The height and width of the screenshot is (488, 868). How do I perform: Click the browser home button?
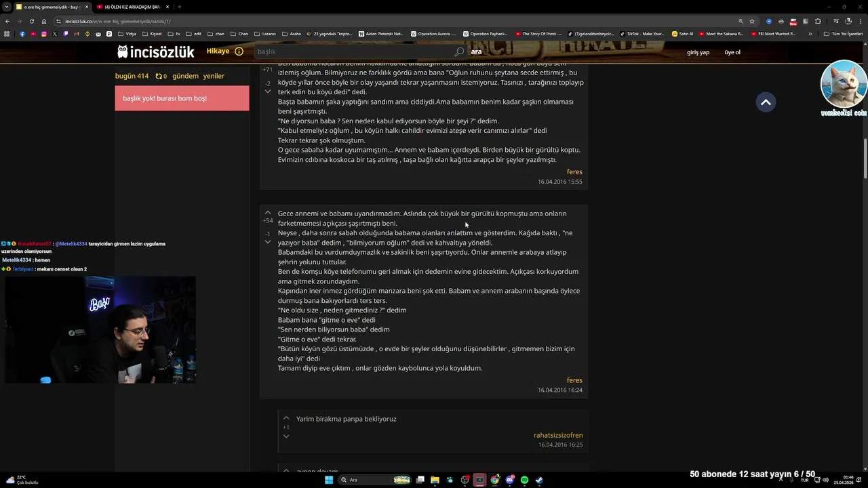tap(44, 21)
